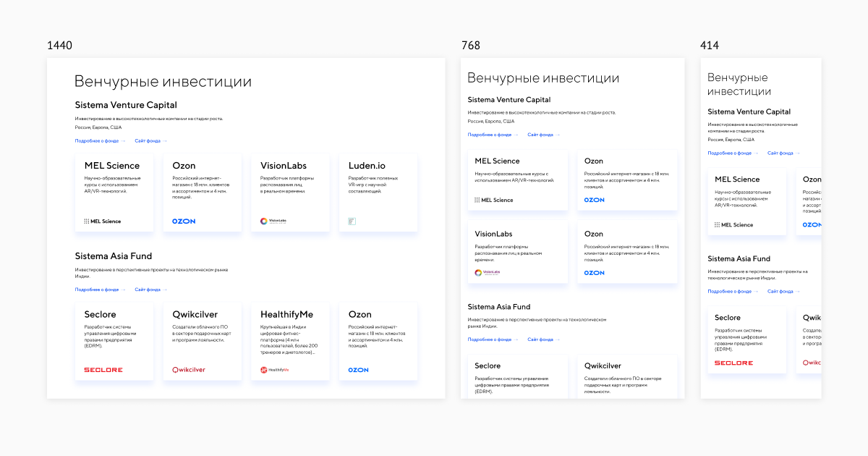
Task: Select the Qwikcilver logo in the 1440 frame
Action: tap(189, 370)
